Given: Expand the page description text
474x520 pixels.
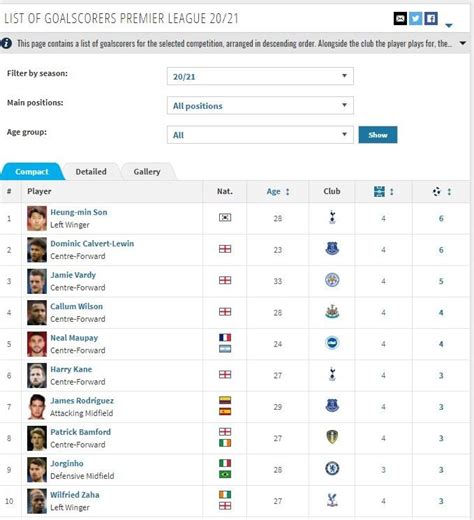Looking at the screenshot, I should pyautogui.click(x=463, y=43).
